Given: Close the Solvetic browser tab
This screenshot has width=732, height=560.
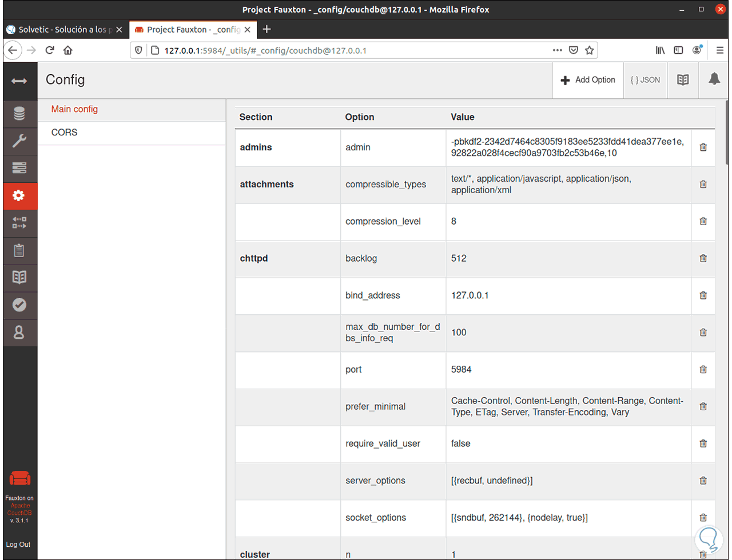Looking at the screenshot, I should (x=119, y=30).
